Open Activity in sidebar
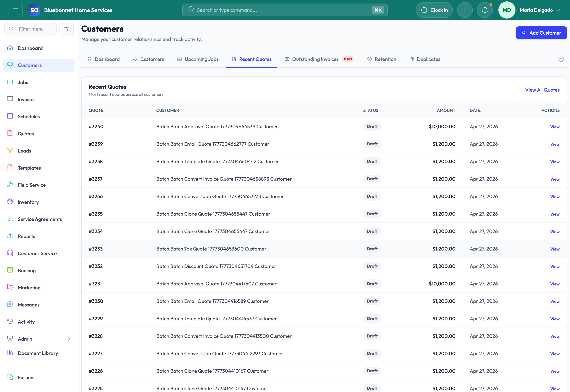The image size is (570, 392). tap(39, 322)
